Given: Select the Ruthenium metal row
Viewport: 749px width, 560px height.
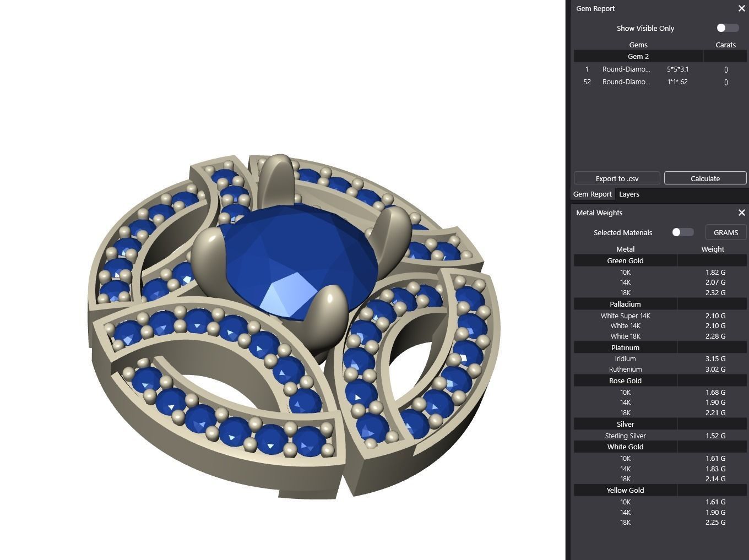Looking at the screenshot, I should pyautogui.click(x=660, y=369).
